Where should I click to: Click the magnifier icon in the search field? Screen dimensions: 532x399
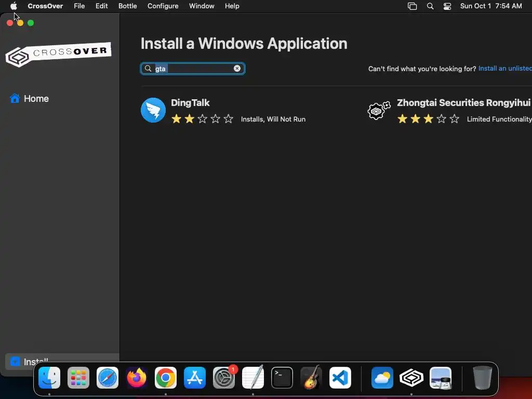148,69
